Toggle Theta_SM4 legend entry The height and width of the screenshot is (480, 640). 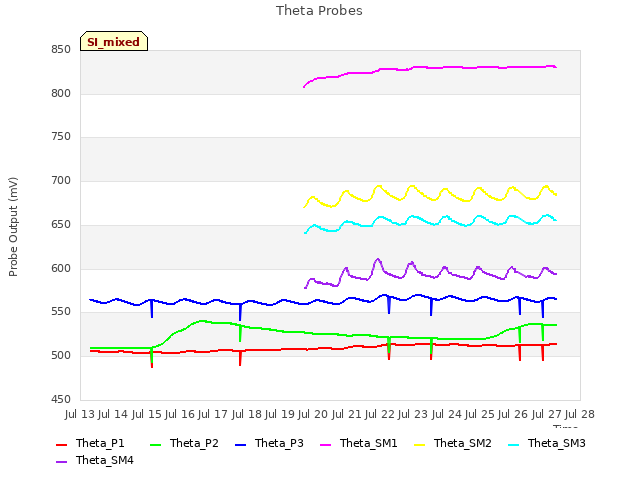95,460
